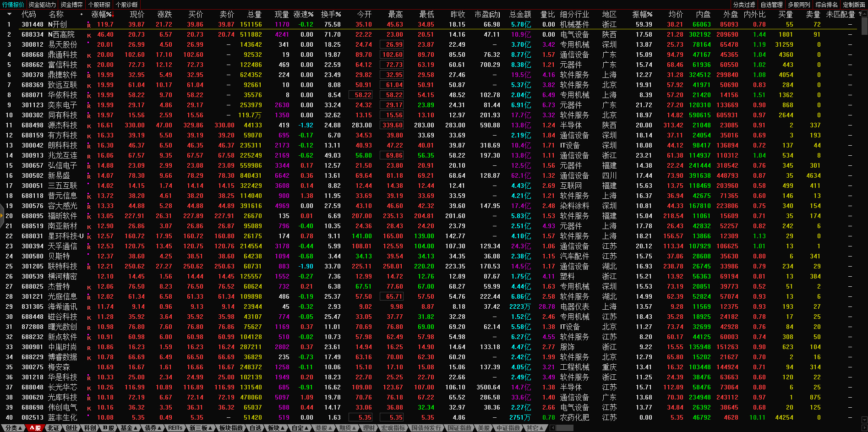This screenshot has height=432, width=868.
Task: Click the K marker beside N西高院
Action: [89, 35]
